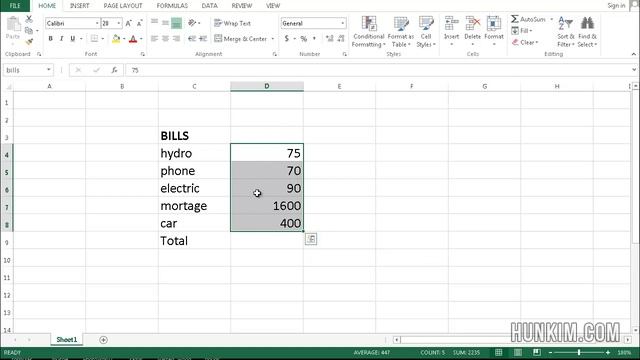Apply the yellow fill color
The height and width of the screenshot is (360, 640).
116,39
